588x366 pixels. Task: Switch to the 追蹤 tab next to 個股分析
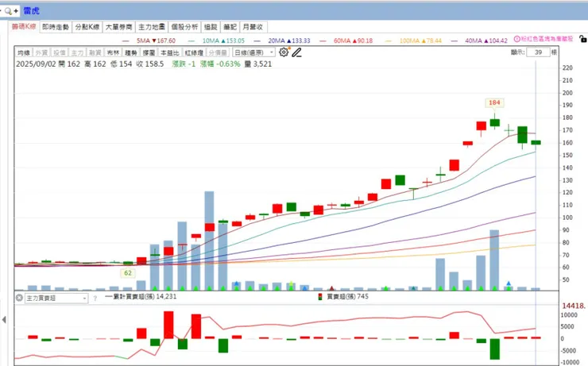tap(211, 27)
